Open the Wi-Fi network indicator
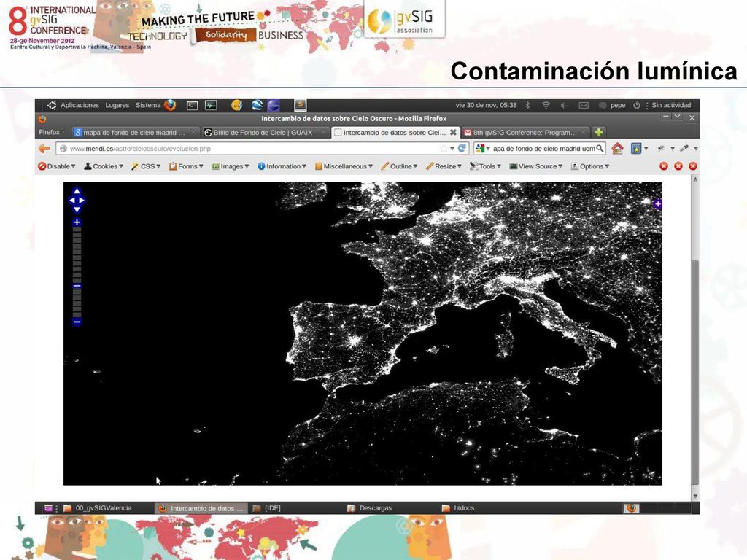747x560 pixels. pos(546,105)
